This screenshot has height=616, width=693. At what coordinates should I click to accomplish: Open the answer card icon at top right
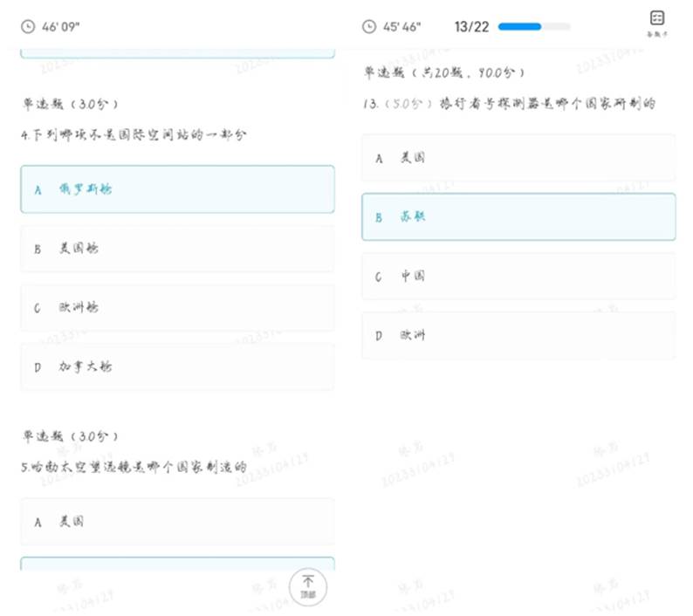click(656, 22)
